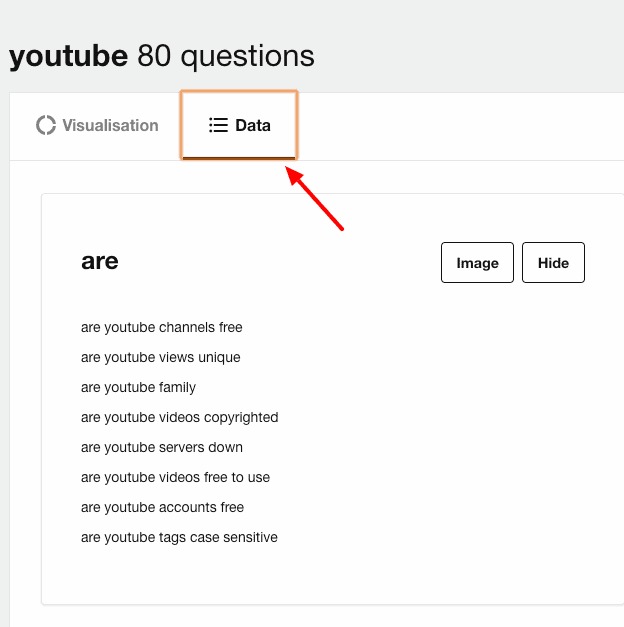Click the bold 'youtube' keyword title
Image resolution: width=624 pixels, height=627 pixels.
[68, 56]
